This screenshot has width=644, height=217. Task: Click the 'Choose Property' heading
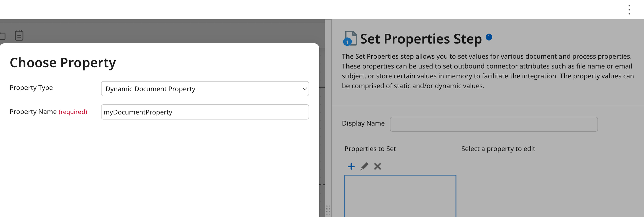coord(63,63)
